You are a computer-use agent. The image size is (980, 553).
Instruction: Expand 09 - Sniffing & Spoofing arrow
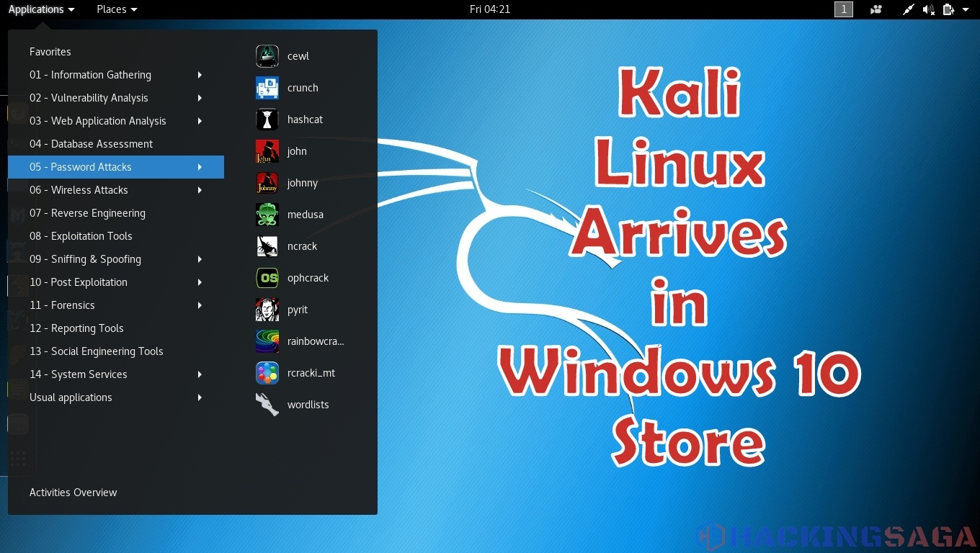200,259
